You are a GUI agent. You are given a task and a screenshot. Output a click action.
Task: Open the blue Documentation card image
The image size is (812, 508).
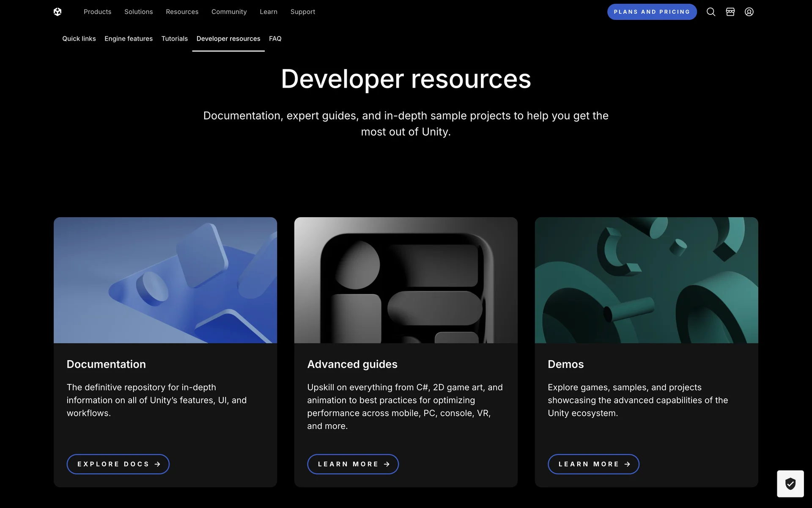click(x=165, y=280)
